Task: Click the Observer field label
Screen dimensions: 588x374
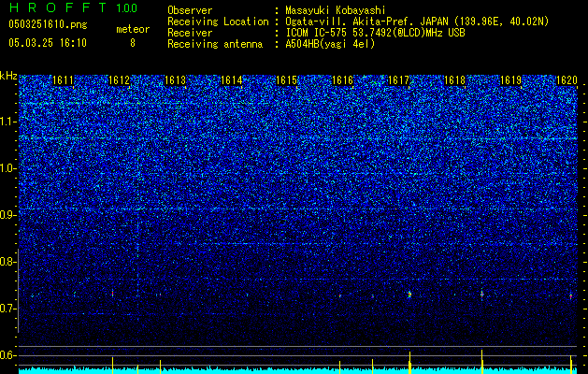Action: [x=190, y=10]
